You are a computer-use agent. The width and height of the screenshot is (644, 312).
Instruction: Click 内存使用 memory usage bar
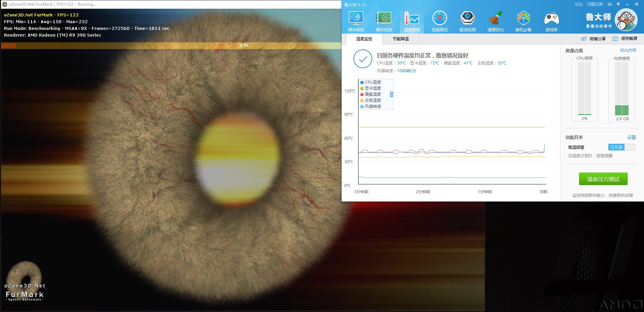[622, 88]
